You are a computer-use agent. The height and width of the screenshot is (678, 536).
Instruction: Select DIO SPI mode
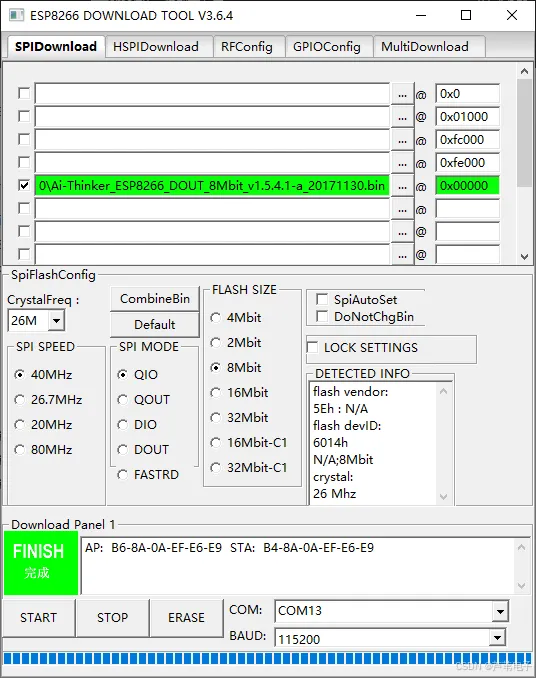click(x=123, y=425)
